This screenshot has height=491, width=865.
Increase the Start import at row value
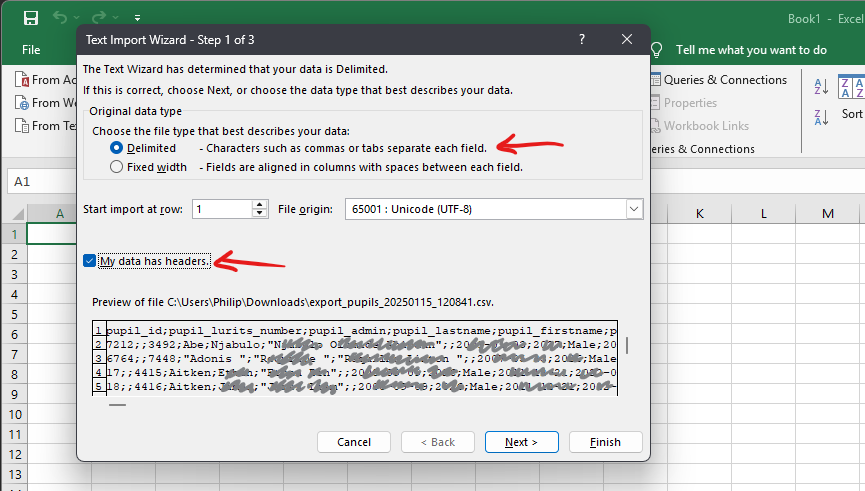[260, 204]
